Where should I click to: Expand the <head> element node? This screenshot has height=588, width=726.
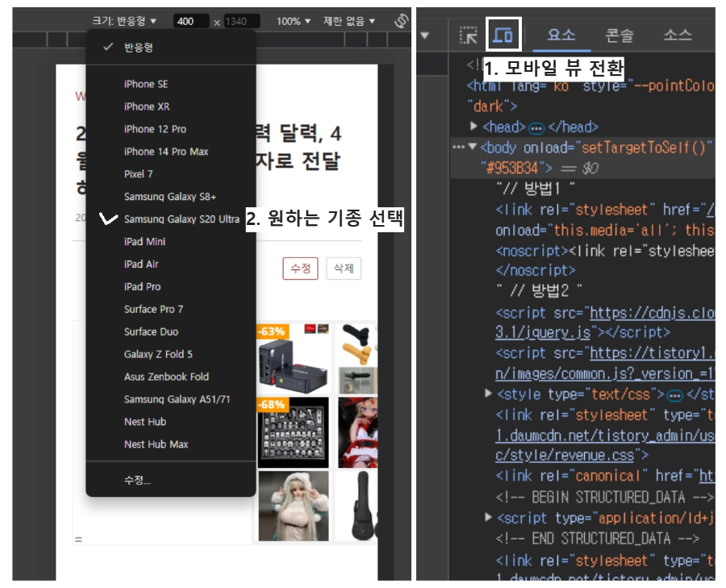[474, 126]
